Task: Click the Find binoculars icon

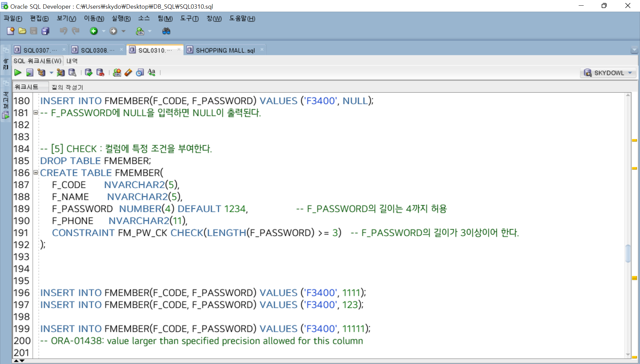Action: (166, 31)
